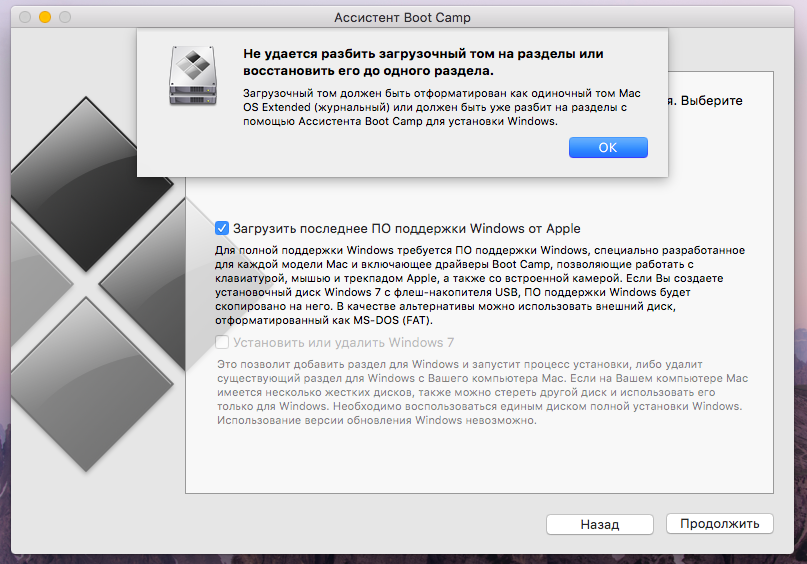Click the yellow minimize window button
The width and height of the screenshot is (807, 564).
click(x=45, y=17)
